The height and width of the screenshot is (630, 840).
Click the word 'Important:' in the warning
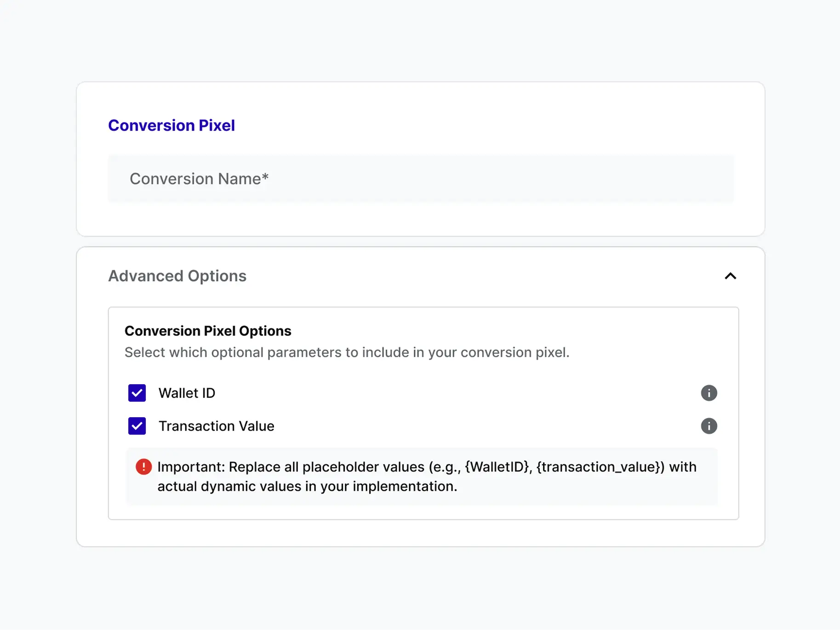click(x=191, y=467)
